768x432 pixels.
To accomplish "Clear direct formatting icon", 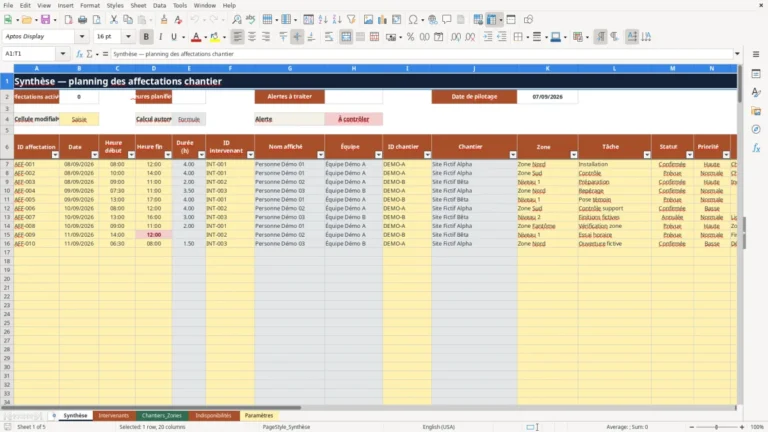I will (178, 20).
